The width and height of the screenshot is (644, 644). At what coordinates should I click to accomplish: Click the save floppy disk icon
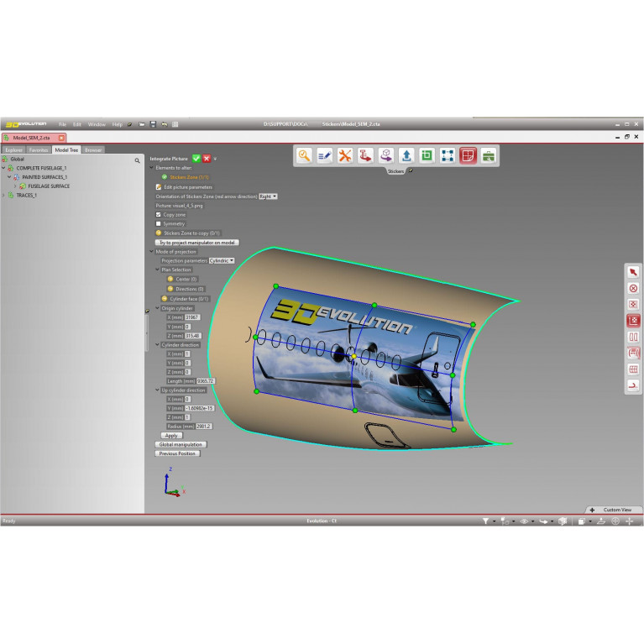[x=153, y=124]
